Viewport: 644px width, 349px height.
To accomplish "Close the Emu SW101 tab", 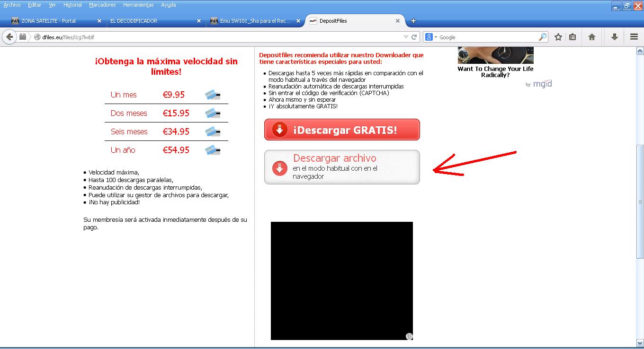I will pyautogui.click(x=298, y=21).
